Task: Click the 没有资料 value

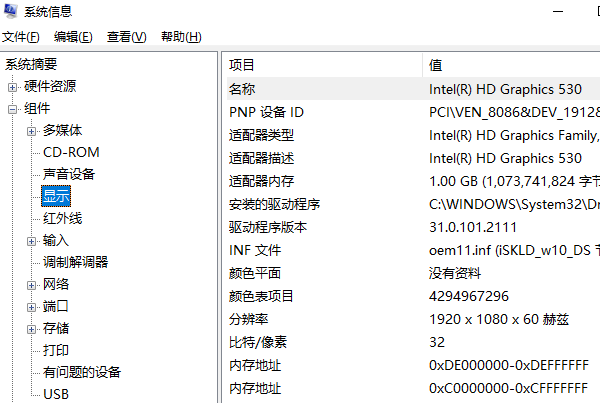Action: pos(455,273)
